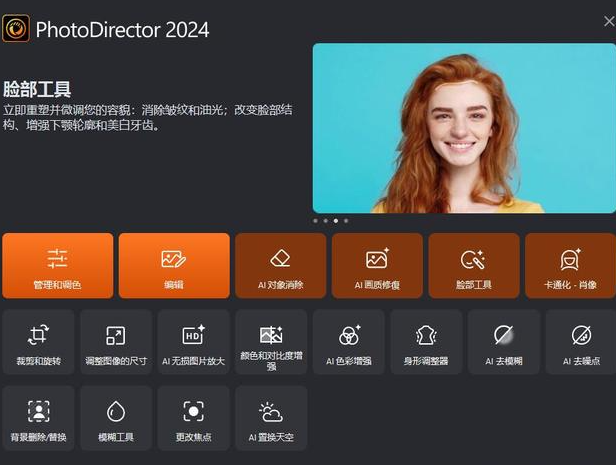Open 卡通化 - 肖像 tile
Viewport: 616px width, 465px height.
click(570, 266)
